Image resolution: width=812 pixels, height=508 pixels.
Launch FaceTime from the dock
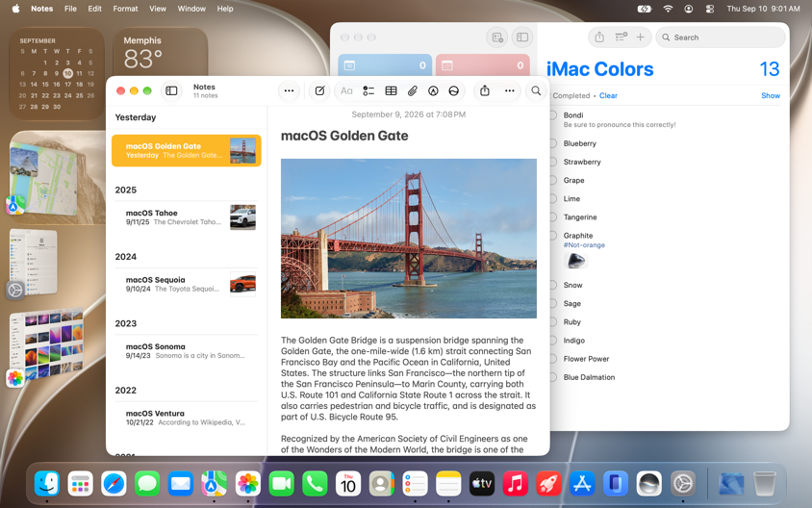pyautogui.click(x=281, y=484)
